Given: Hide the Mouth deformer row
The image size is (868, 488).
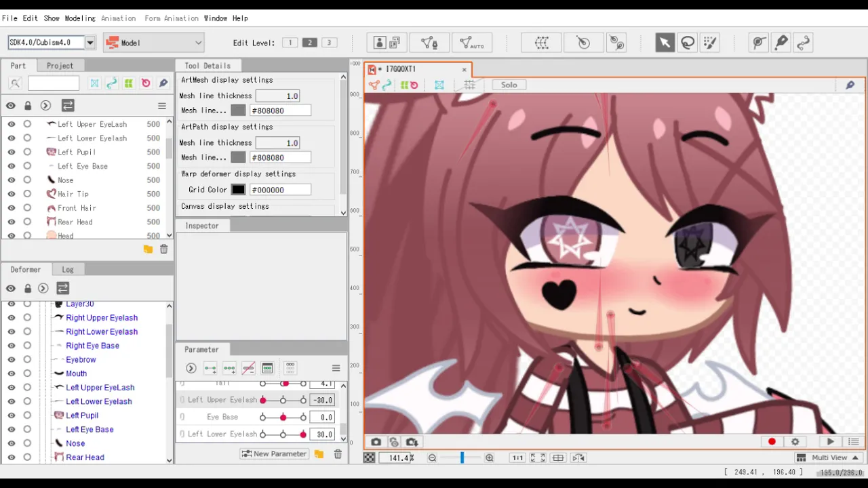Looking at the screenshot, I should click(11, 373).
